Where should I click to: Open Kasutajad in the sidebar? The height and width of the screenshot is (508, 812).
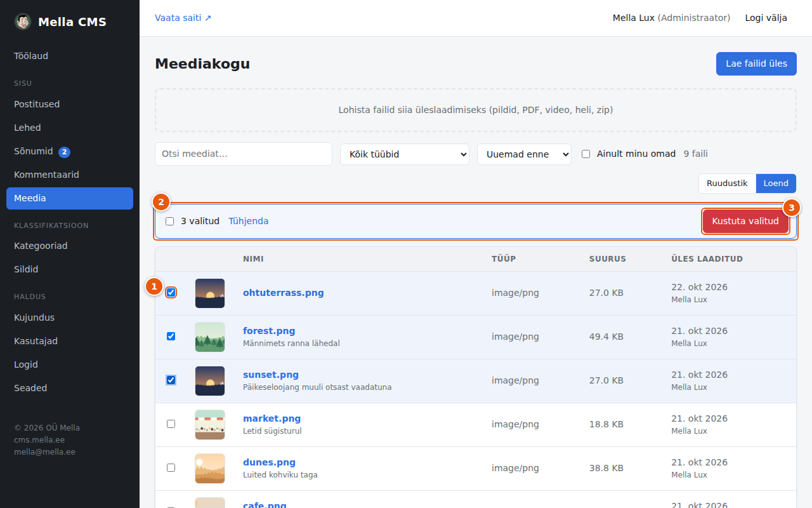(70, 341)
